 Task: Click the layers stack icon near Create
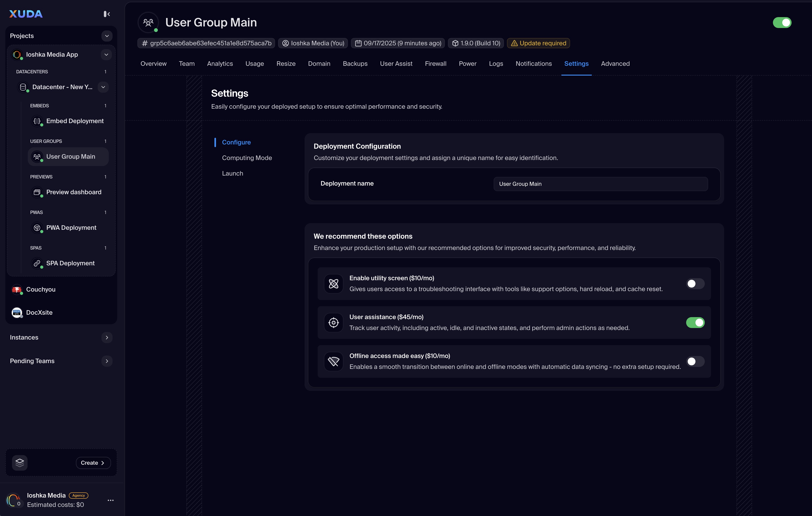click(20, 462)
